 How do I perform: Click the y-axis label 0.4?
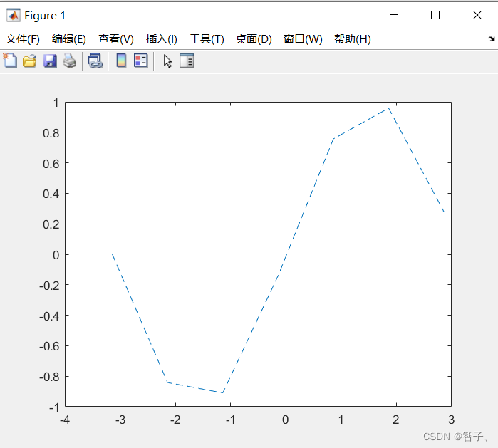click(x=51, y=194)
